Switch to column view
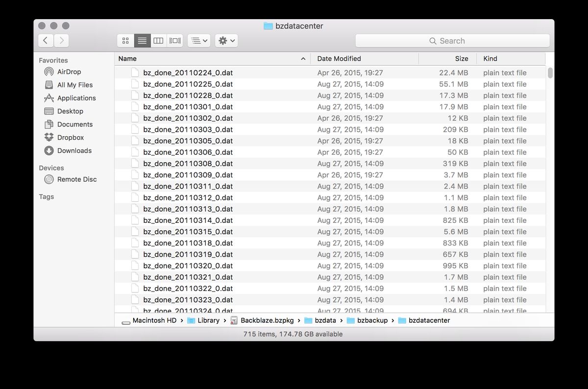The image size is (588, 389). pos(158,41)
